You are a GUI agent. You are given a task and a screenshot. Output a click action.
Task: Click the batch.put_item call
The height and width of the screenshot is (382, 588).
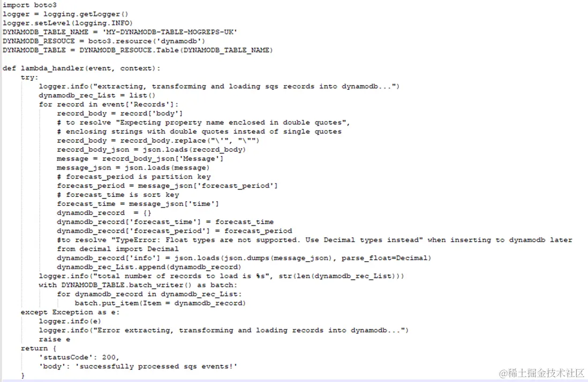tap(160, 303)
